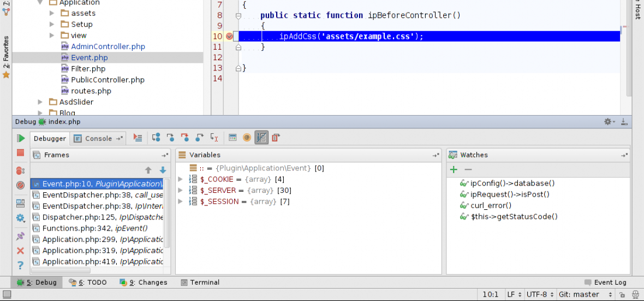This screenshot has height=301, width=644.
Task: Click the red clipboard toolbar icon
Action: click(x=276, y=138)
